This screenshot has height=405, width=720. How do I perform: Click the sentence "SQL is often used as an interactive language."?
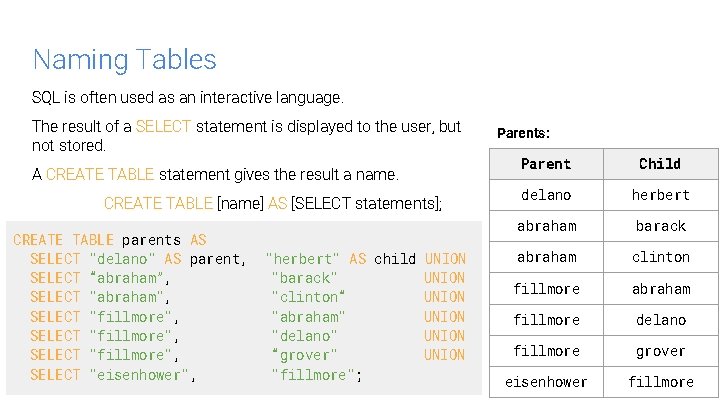tap(188, 98)
